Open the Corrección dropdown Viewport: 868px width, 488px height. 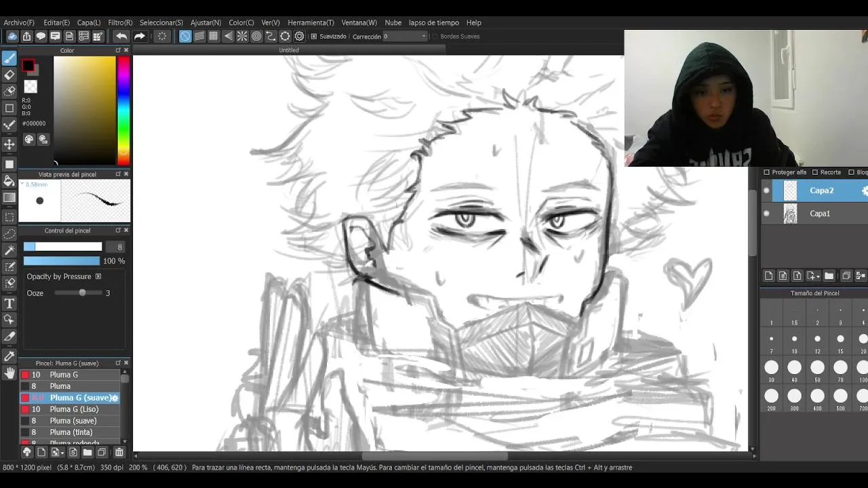coord(406,37)
